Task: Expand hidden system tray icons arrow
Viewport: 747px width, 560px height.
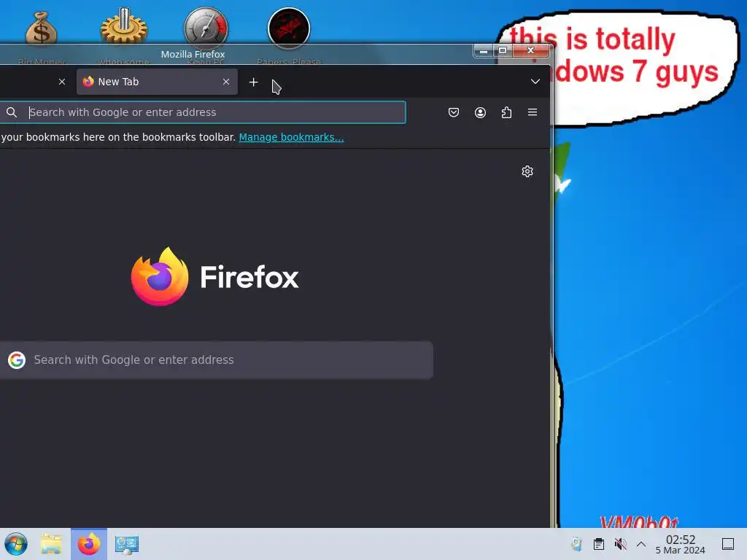Action: click(x=641, y=544)
